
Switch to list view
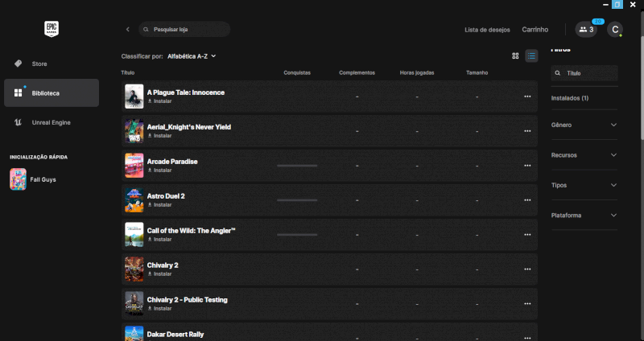click(531, 55)
